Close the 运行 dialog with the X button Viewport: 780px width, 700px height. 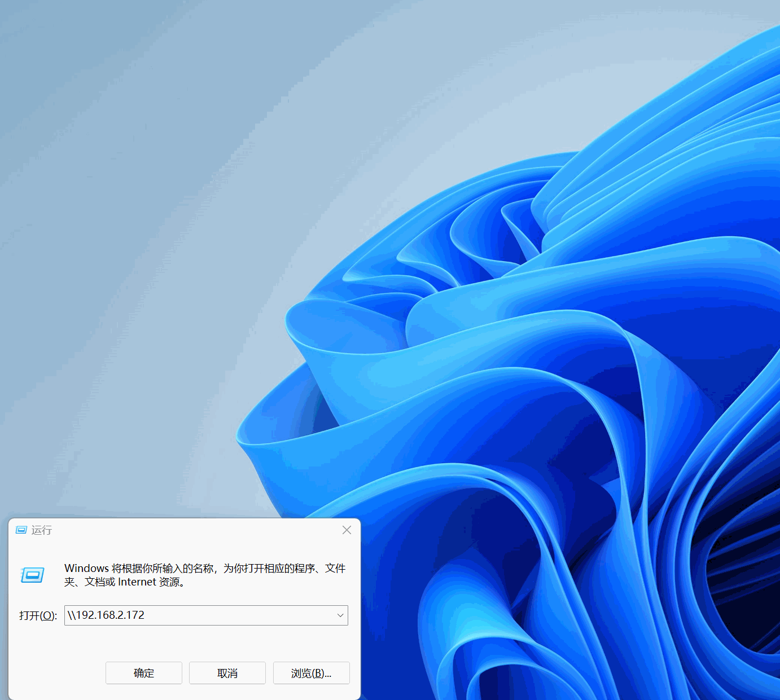coord(347,530)
